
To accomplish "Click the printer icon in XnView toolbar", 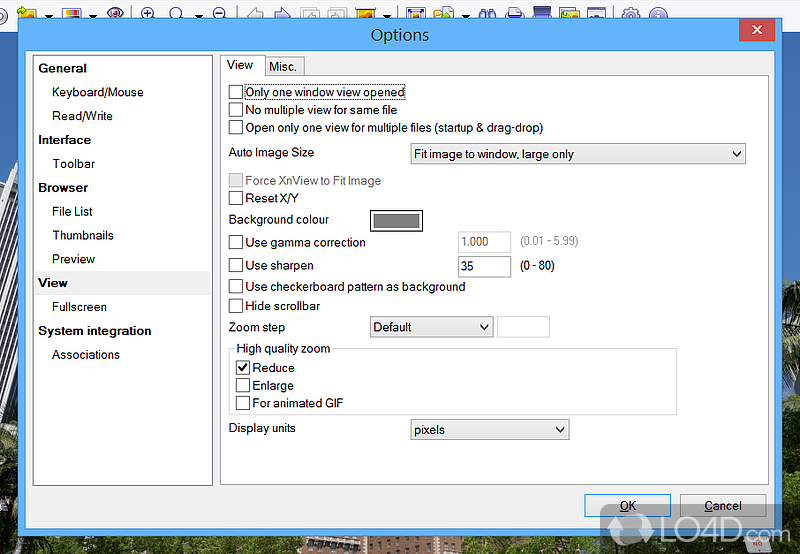I will (515, 13).
